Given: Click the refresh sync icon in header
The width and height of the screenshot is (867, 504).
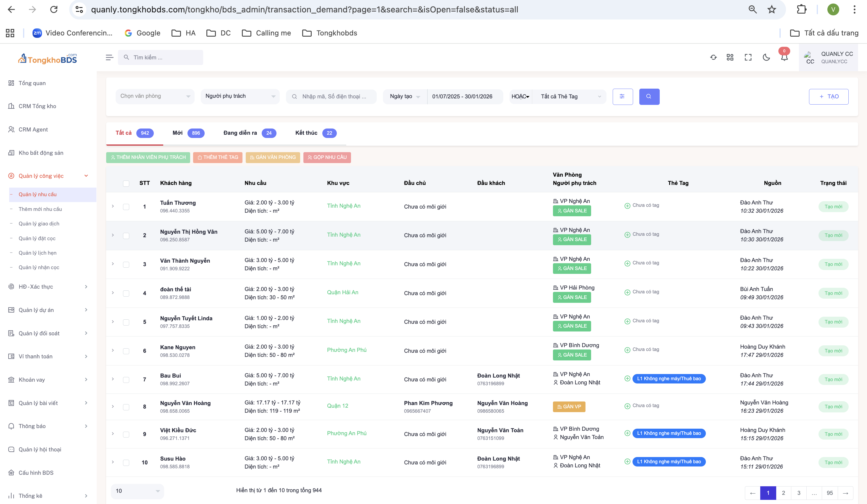Looking at the screenshot, I should (713, 57).
